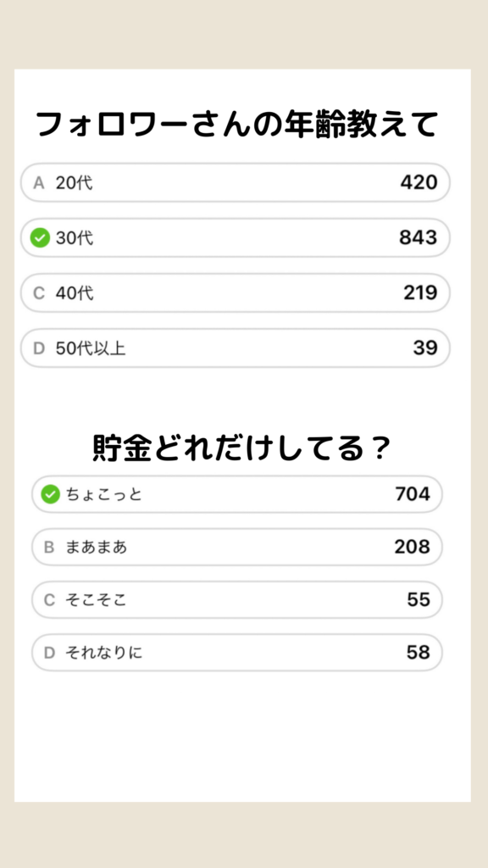The height and width of the screenshot is (868, 488).
Task: Click the green checkmark beside 30代
Action: pos(40,238)
